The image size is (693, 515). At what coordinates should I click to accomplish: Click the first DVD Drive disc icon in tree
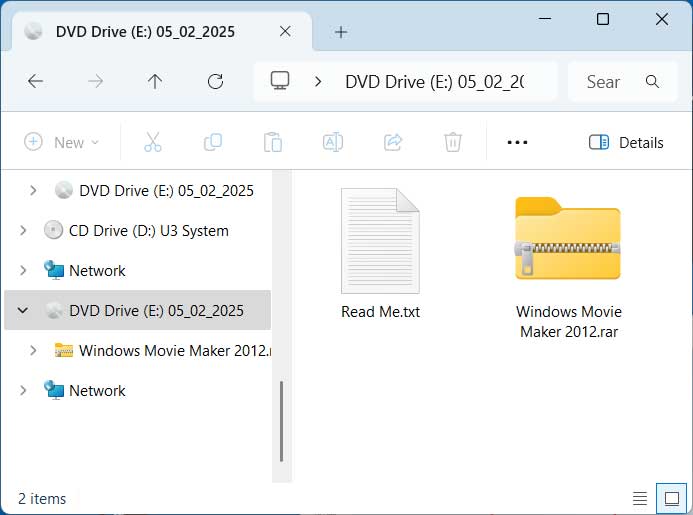tap(64, 190)
